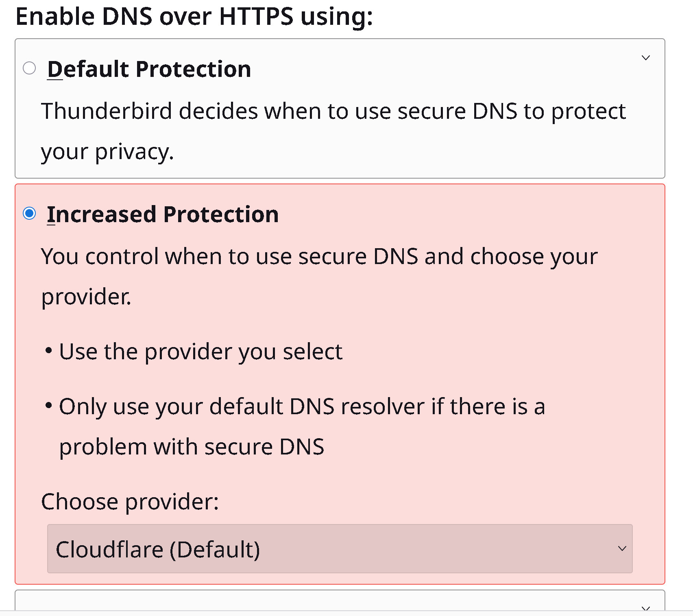The image size is (693, 616).
Task: Click the bullet dot before "Use the provider"
Action: click(49, 350)
